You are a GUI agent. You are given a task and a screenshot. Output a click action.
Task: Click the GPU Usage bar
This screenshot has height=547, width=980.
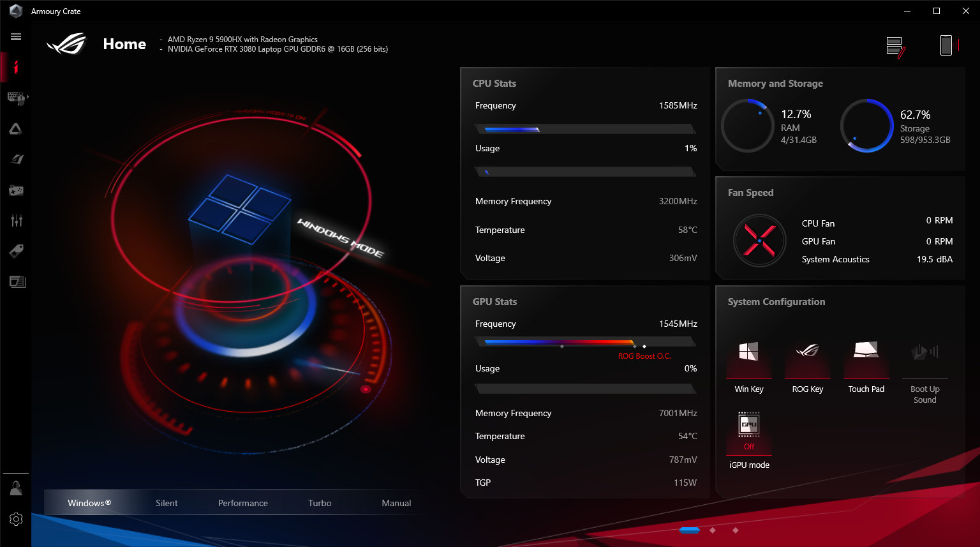[x=585, y=389]
